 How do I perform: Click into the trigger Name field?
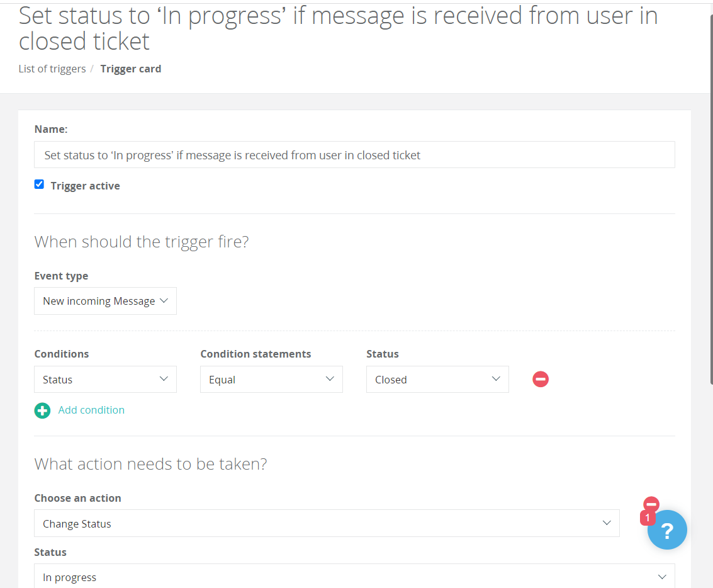coord(354,155)
